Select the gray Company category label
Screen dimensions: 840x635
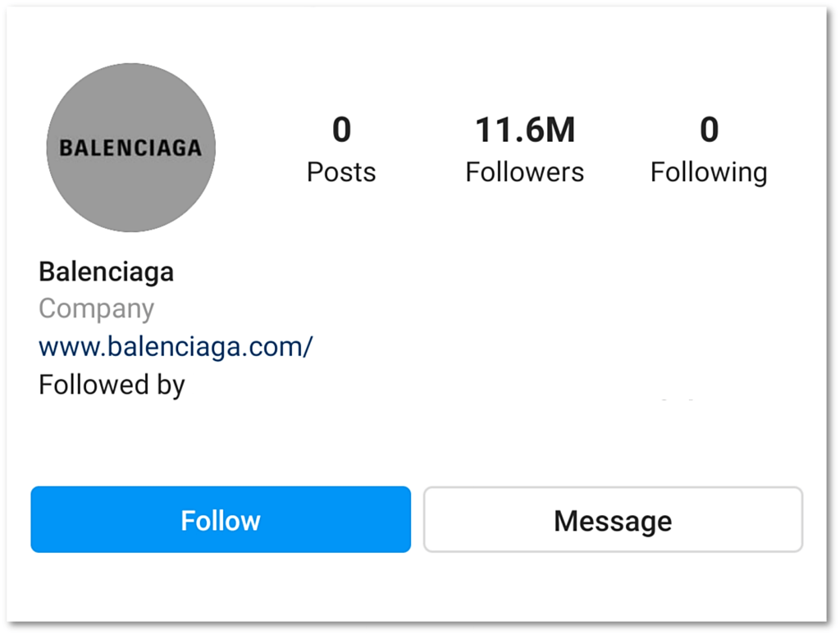tap(96, 308)
